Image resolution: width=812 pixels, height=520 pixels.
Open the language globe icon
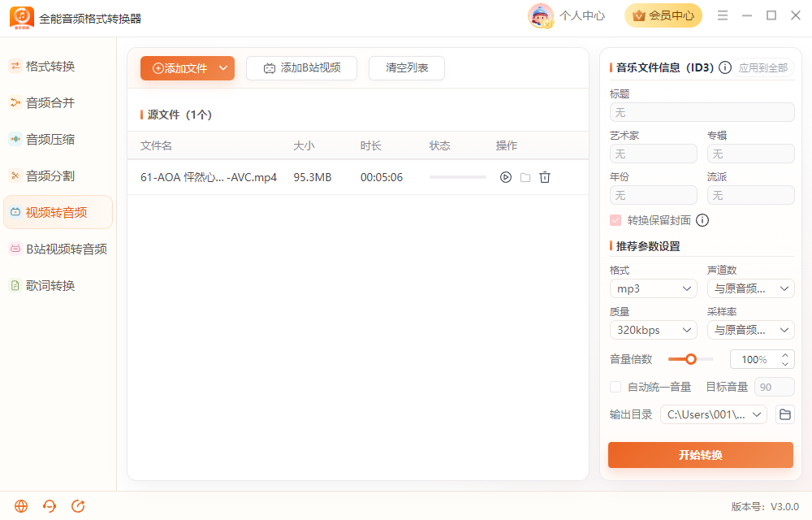point(21,506)
